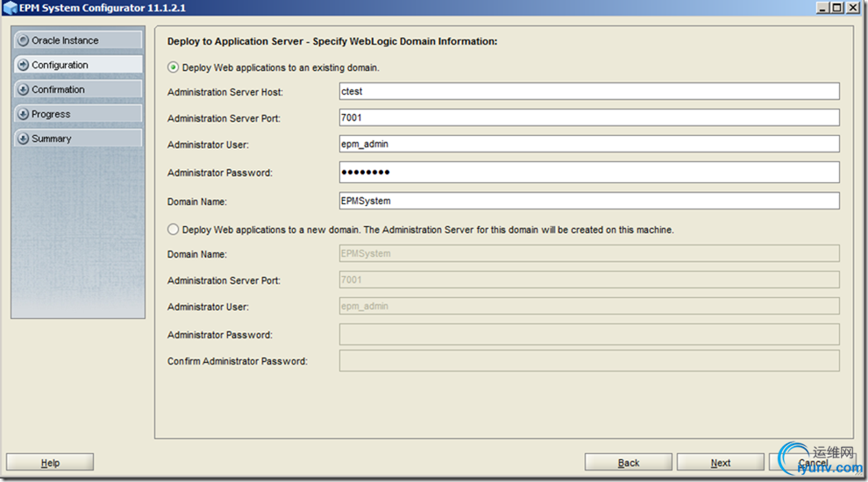The height and width of the screenshot is (482, 868).
Task: Focus the Administration Server Host field
Action: pyautogui.click(x=589, y=91)
